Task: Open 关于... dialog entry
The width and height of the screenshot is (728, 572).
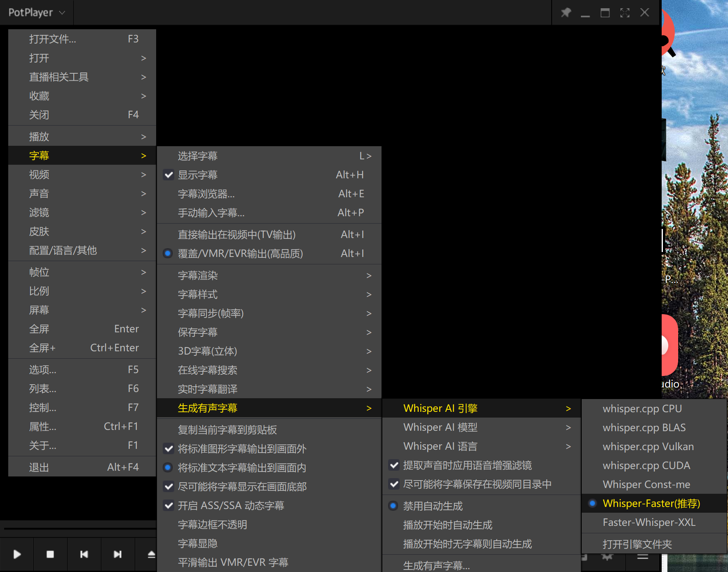Action: tap(82, 446)
